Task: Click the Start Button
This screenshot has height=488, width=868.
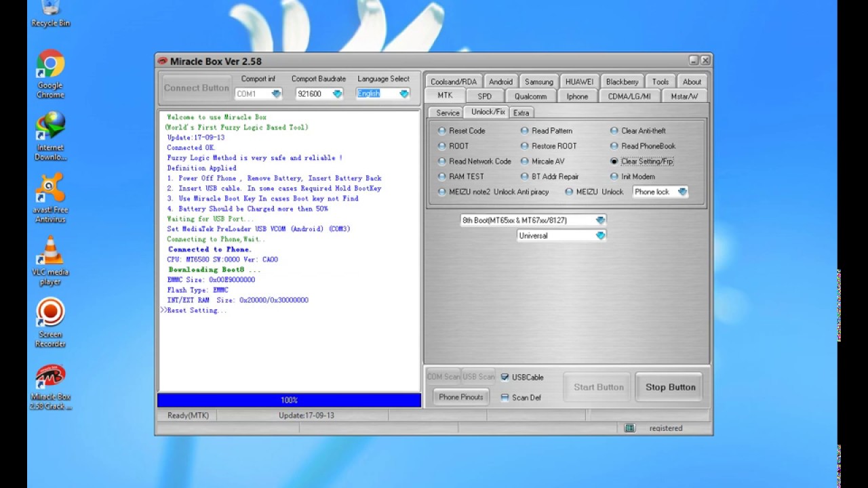Action: coord(598,387)
